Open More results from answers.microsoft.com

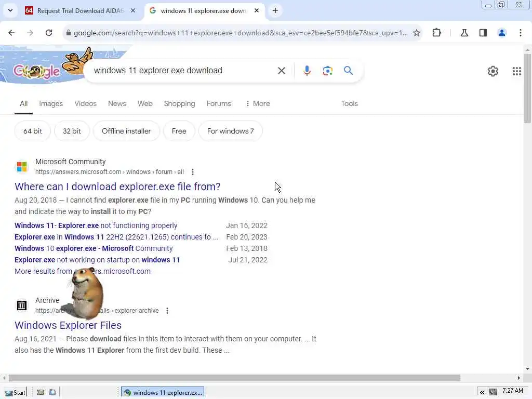tap(83, 271)
